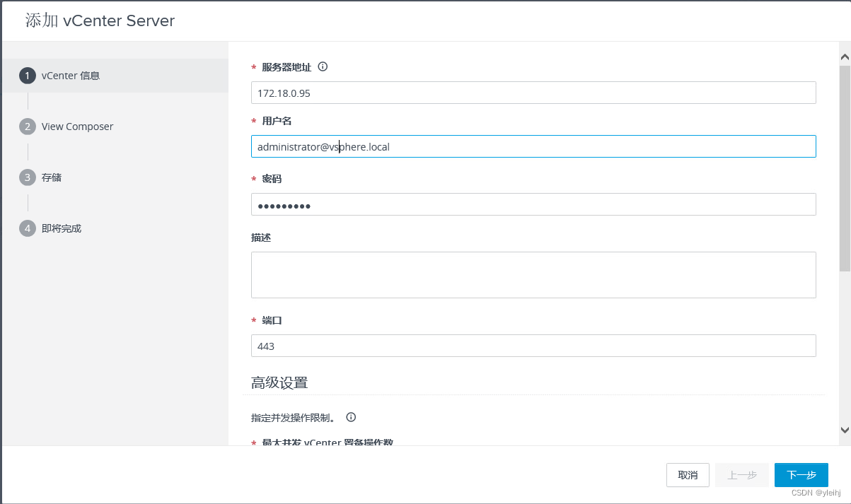Click the 描述 label
Screen dimensions: 851x504
click(261, 238)
